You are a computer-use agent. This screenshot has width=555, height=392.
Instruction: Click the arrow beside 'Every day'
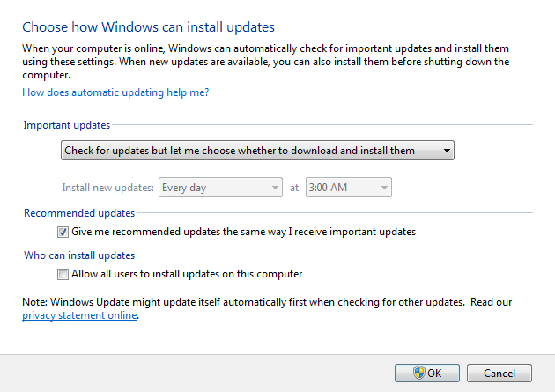(275, 188)
